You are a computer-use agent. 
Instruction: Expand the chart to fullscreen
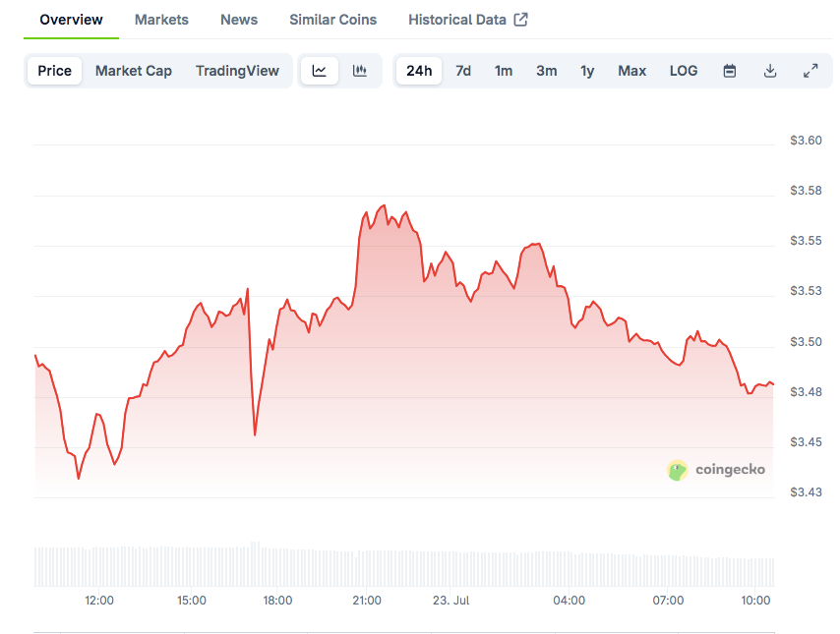(x=810, y=71)
